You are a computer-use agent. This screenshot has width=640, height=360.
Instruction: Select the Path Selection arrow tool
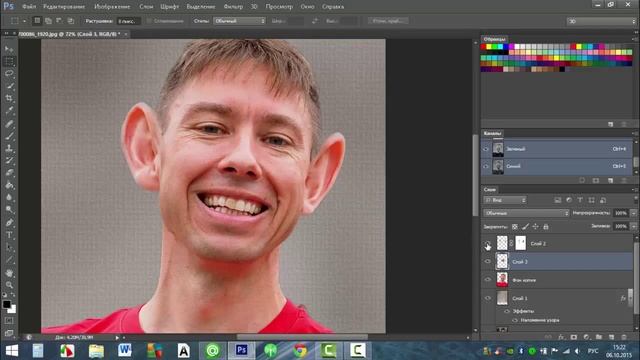point(9,247)
